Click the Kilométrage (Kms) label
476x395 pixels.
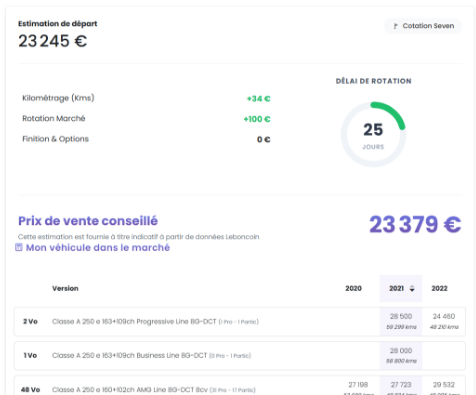[58, 98]
